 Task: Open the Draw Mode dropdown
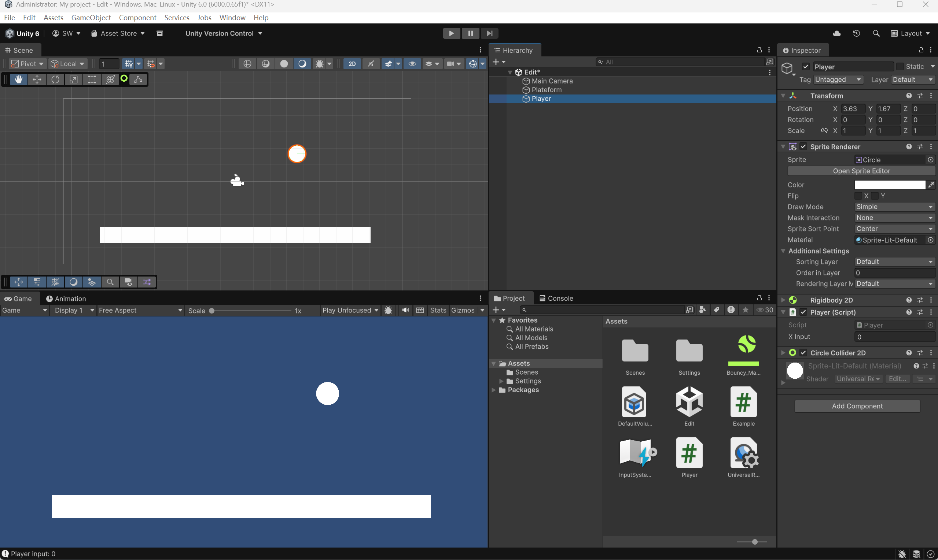point(894,207)
